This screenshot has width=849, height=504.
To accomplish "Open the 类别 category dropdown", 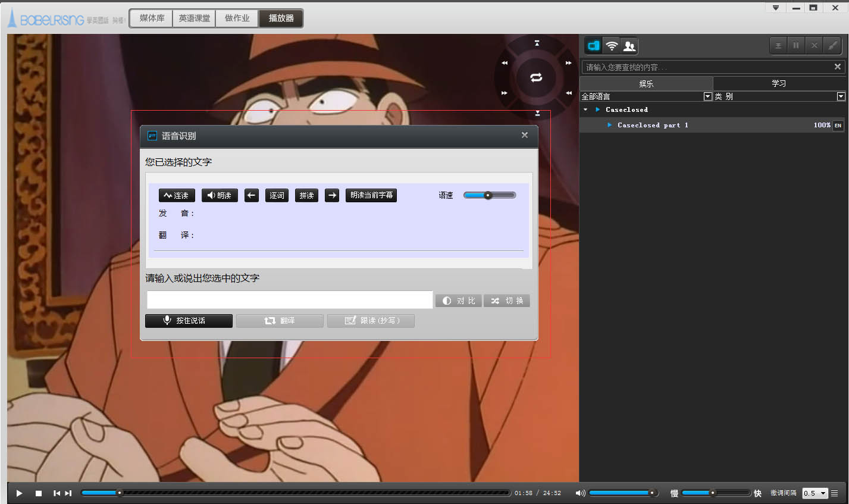I will tap(841, 96).
